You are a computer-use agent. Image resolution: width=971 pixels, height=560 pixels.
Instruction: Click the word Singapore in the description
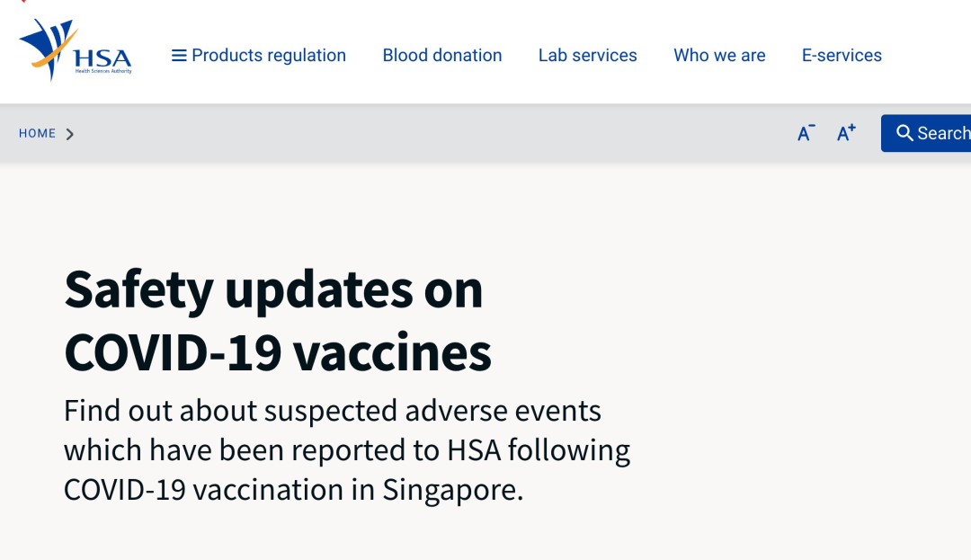(452, 491)
